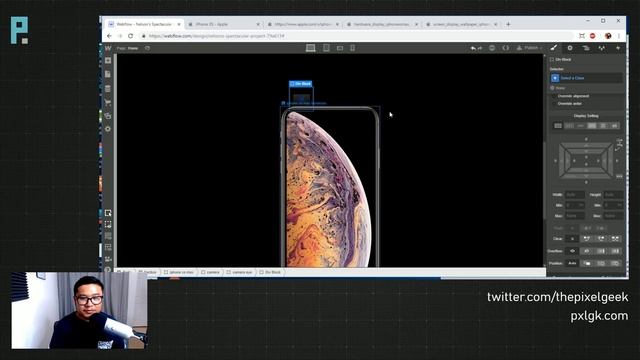Select Overflow hidden option
640x360 pixels.
[587, 251]
